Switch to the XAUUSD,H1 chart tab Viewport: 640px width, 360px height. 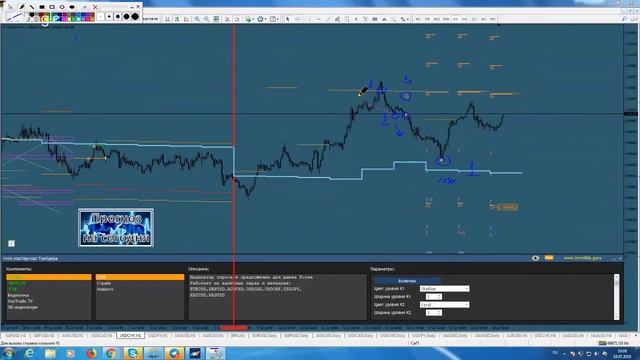[184, 336]
